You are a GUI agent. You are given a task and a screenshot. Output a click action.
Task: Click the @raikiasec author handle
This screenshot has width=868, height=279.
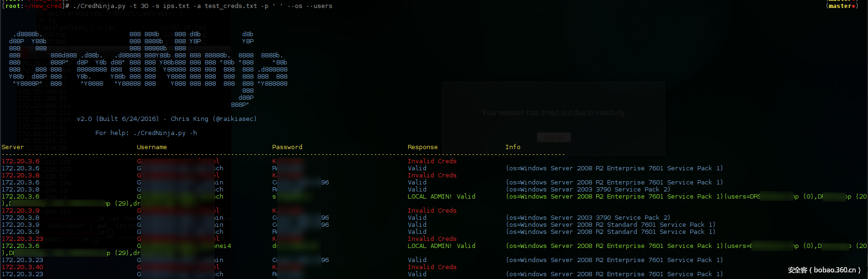235,119
